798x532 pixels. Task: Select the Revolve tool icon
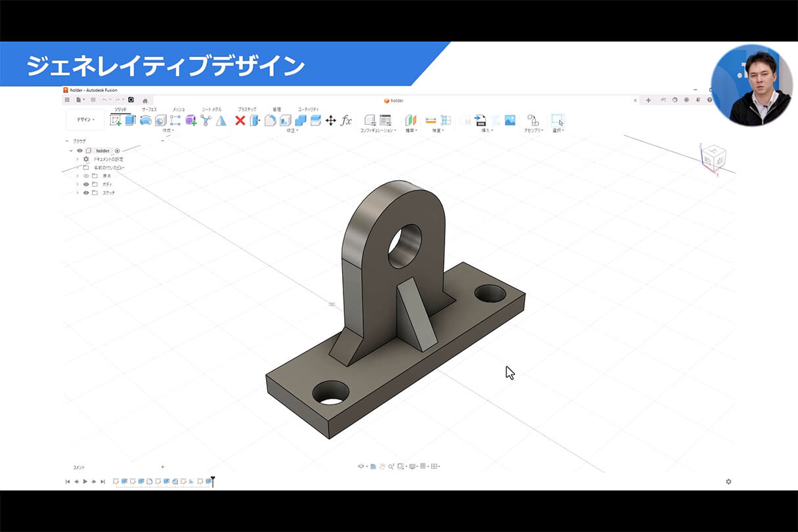click(x=145, y=120)
